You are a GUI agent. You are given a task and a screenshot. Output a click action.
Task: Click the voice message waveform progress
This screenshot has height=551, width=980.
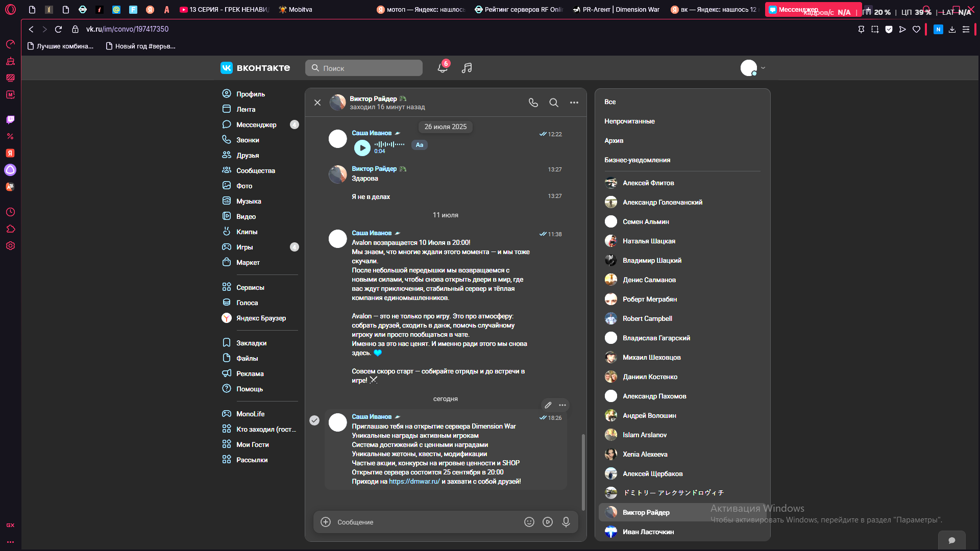coord(389,144)
